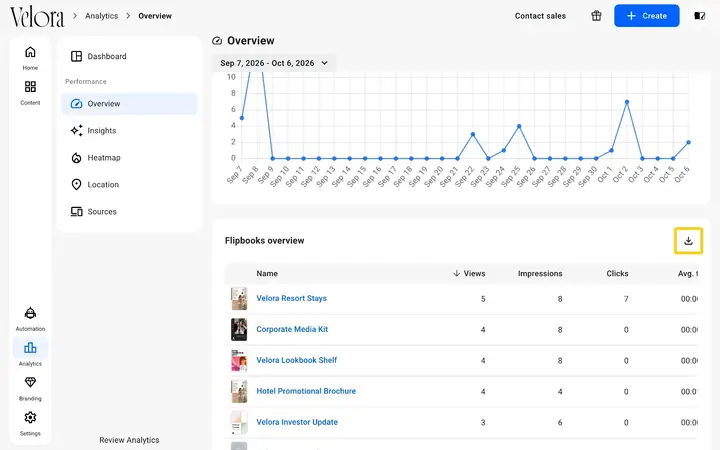Open the Content sidebar icon

coord(30,86)
